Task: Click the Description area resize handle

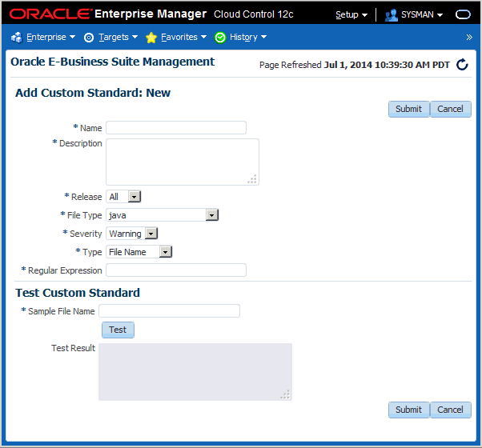Action: point(252,179)
